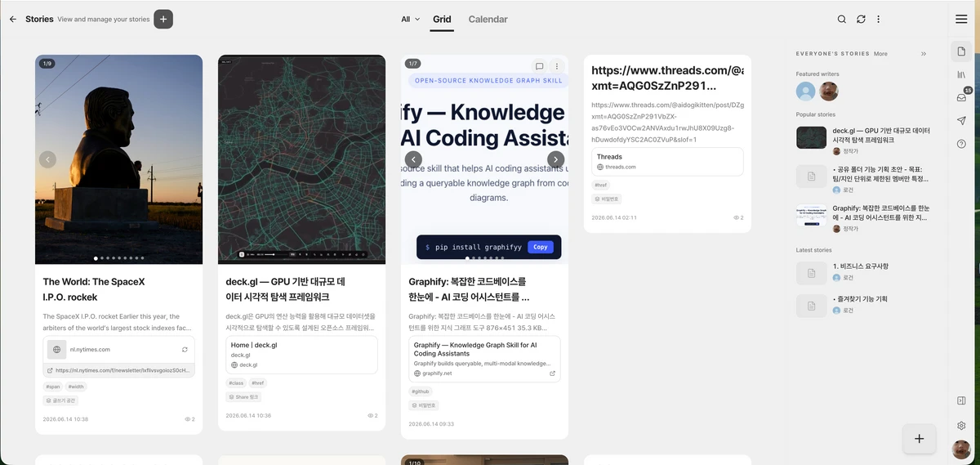
Task: Click the #span tag on SpaceX card
Action: pyautogui.click(x=53, y=387)
